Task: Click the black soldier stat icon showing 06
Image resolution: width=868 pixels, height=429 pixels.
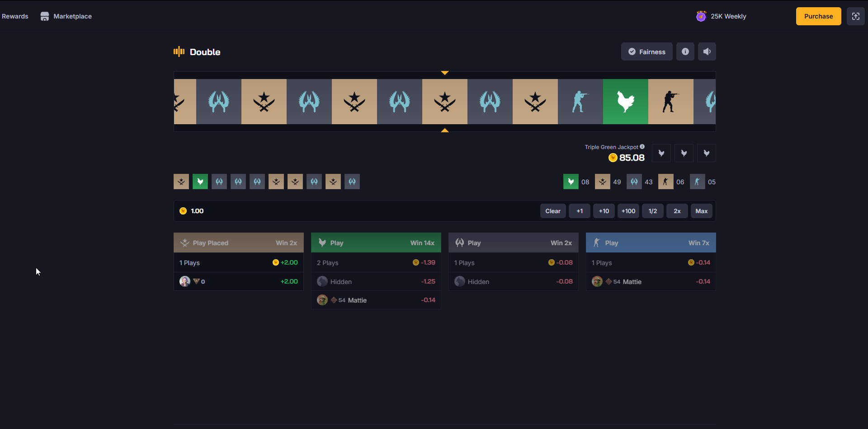Action: [666, 182]
